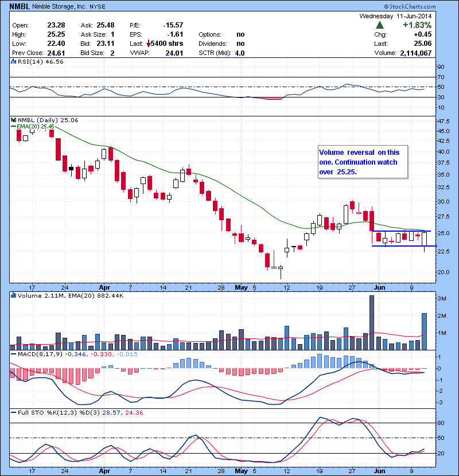Click the Volume value 2,114,067
The width and height of the screenshot is (459, 476).
click(x=416, y=53)
